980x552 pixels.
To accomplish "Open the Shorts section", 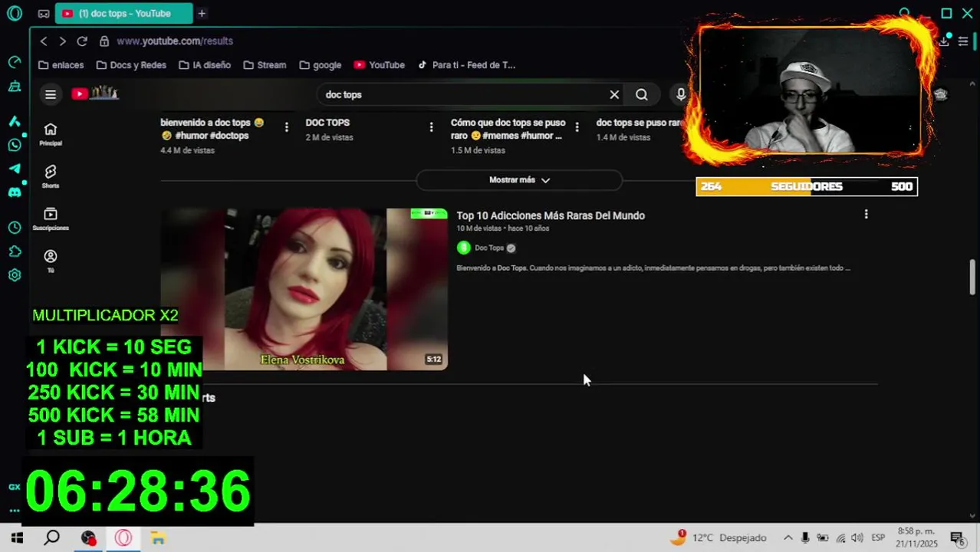I will [51, 176].
